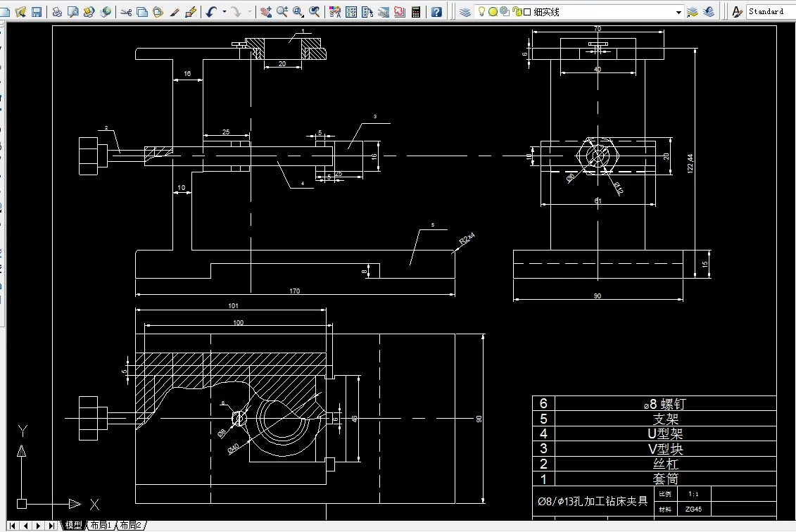This screenshot has height=532, width=796.
Task: Switch to the 布局2 layout tab
Action: point(131,526)
